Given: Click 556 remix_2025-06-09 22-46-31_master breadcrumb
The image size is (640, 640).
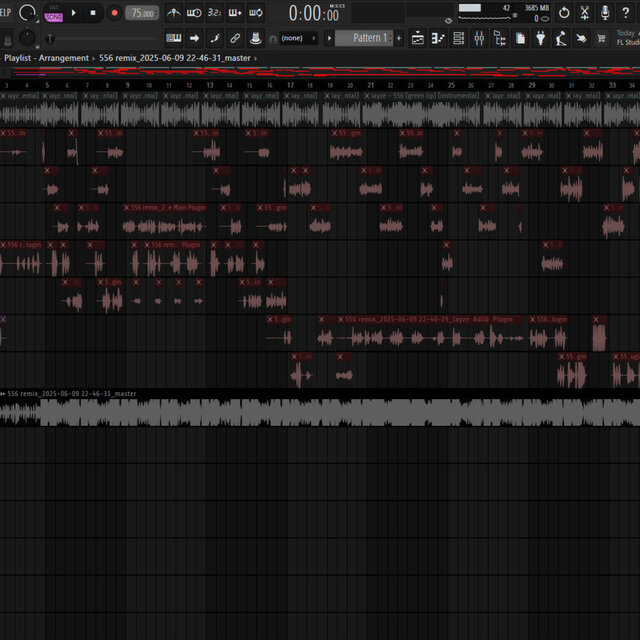Looking at the screenshot, I should tap(175, 58).
